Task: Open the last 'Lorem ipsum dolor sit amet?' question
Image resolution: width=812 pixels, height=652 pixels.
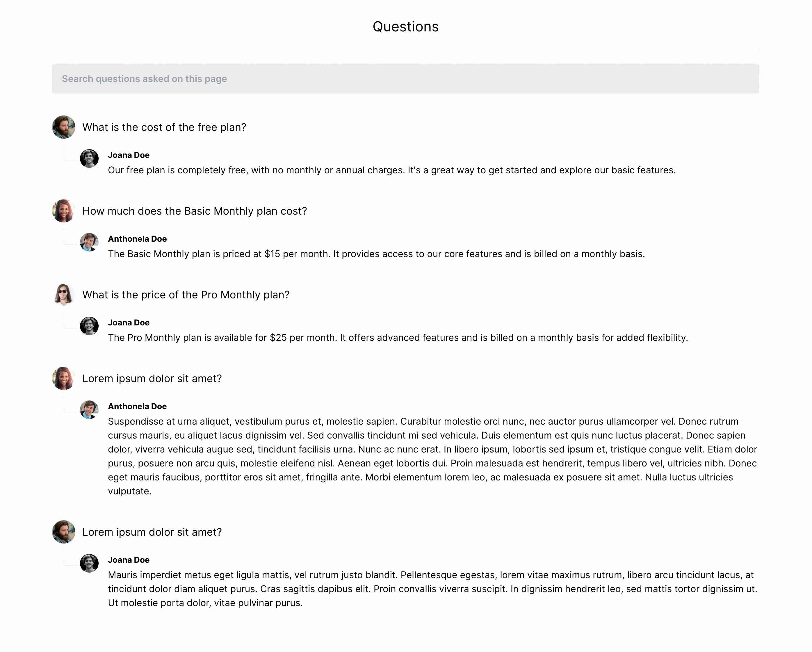Action: click(152, 532)
